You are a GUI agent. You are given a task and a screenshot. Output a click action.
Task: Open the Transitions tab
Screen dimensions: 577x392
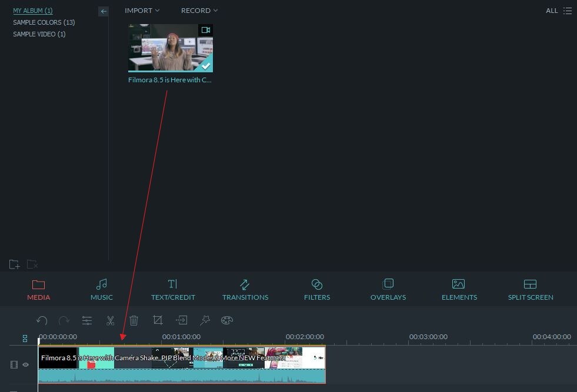[x=245, y=290]
